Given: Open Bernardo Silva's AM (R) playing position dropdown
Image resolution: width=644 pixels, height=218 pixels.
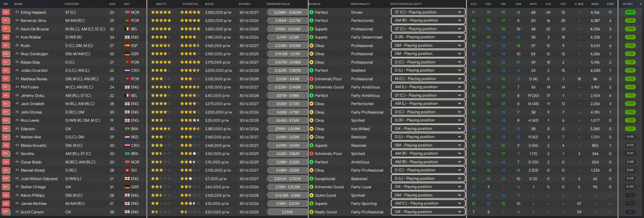Looking at the screenshot, I should 428,21.
